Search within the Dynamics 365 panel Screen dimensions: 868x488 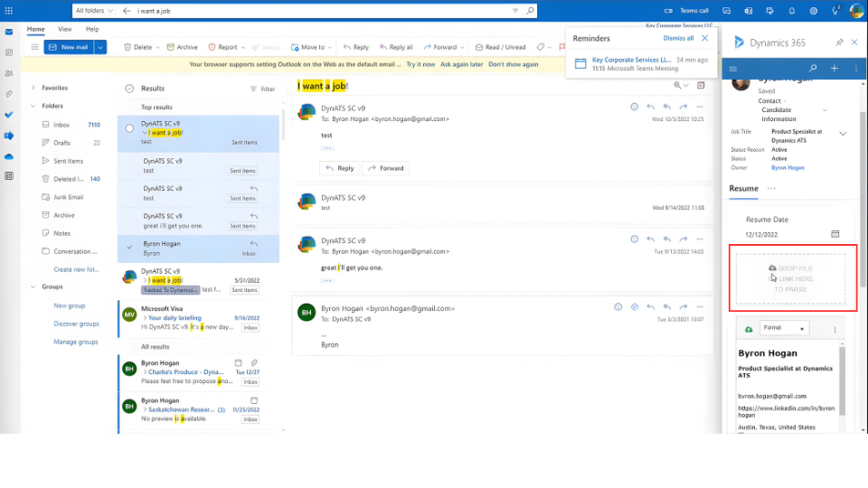813,69
